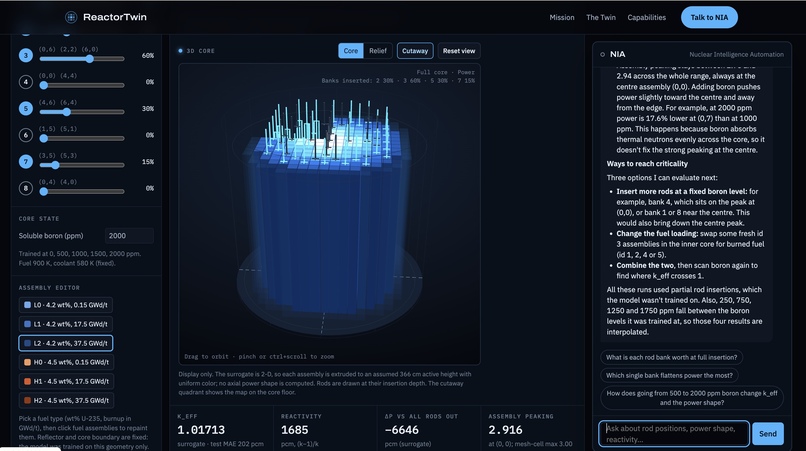Screen dimensions: 806x451
Task: Click the Send button
Action: [767, 434]
